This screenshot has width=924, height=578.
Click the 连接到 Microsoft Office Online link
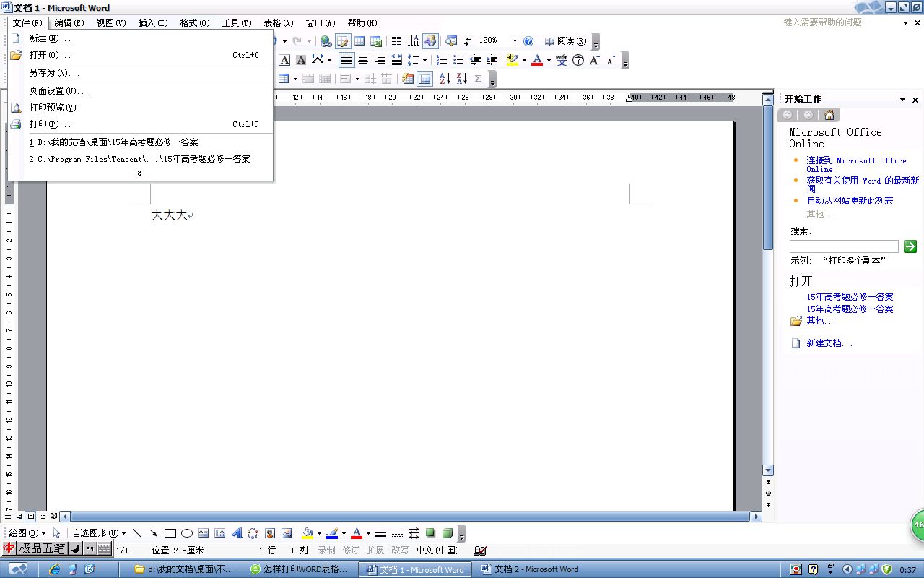point(856,165)
